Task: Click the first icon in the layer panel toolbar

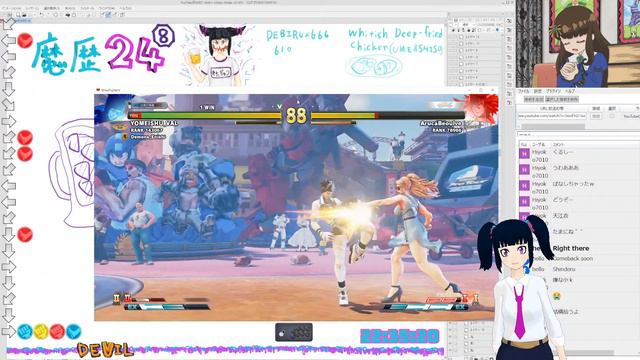Action: pos(453,30)
